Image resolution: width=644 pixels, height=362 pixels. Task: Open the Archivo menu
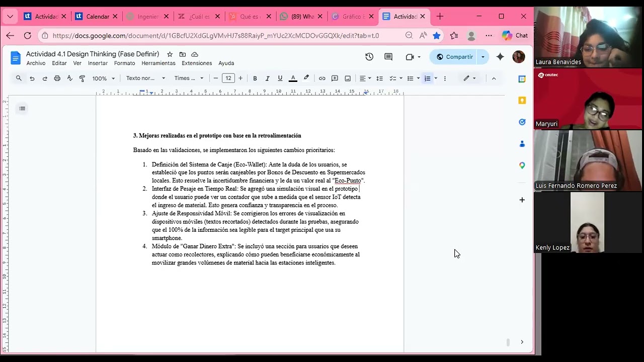36,63
